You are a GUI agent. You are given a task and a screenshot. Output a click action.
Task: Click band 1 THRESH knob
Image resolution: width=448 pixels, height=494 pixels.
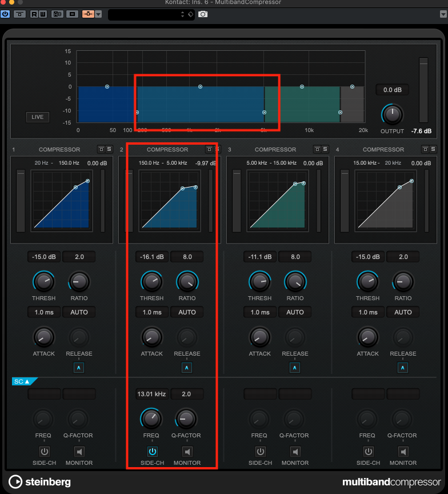44,282
